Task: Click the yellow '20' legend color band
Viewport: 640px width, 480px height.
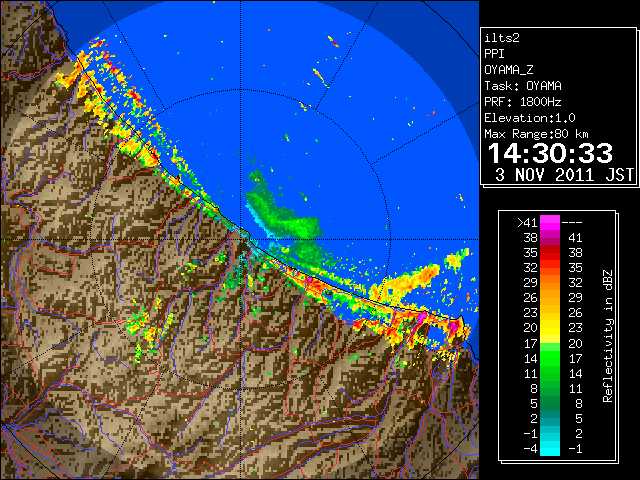Action: pos(550,328)
